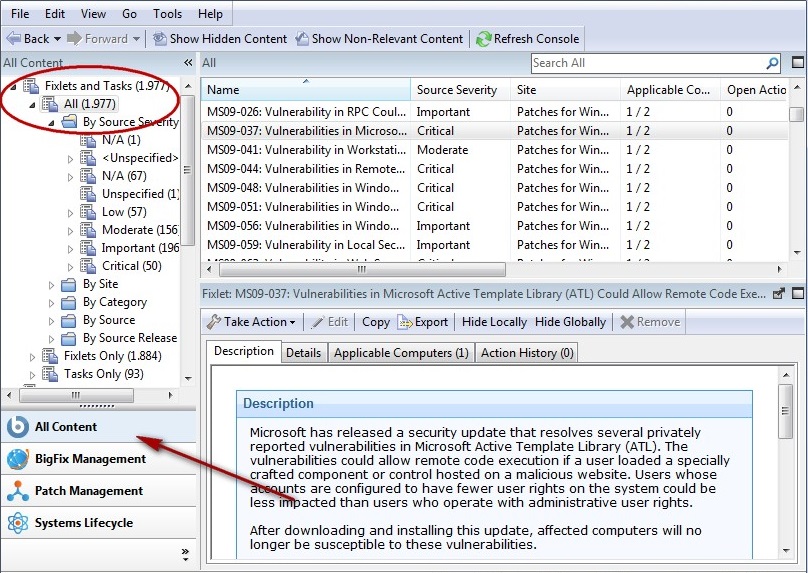
Task: Click the By Category folder icon
Action: point(69,302)
